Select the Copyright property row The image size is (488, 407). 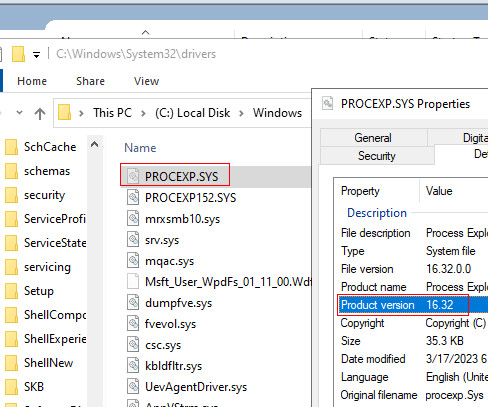(x=413, y=323)
